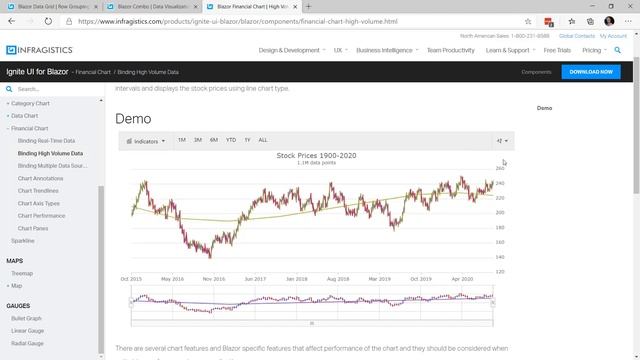Click the DOWNLOAD NOW button
This screenshot has height=360, width=640.
[591, 72]
